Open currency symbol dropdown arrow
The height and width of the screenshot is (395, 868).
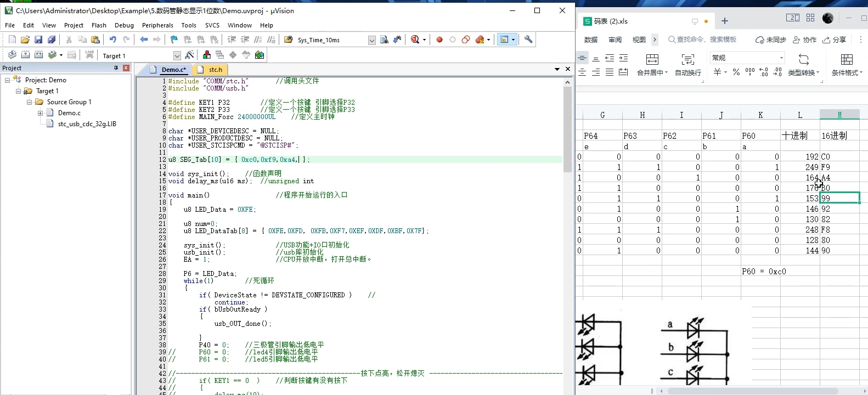pos(725,72)
